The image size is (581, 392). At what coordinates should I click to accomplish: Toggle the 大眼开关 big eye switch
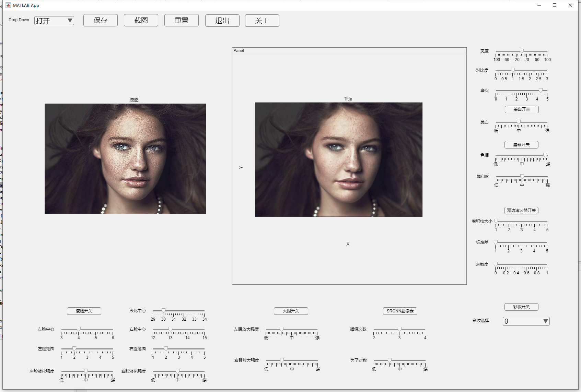(291, 311)
